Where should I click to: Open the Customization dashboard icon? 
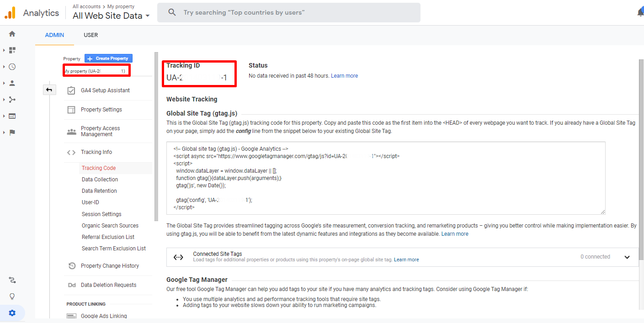12,50
